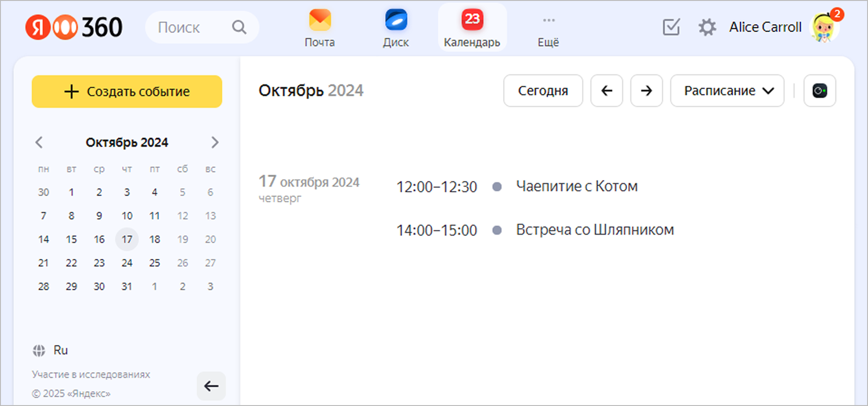Jump to today with Сегодня button
Image resolution: width=868 pixels, height=406 pixels.
pos(543,91)
